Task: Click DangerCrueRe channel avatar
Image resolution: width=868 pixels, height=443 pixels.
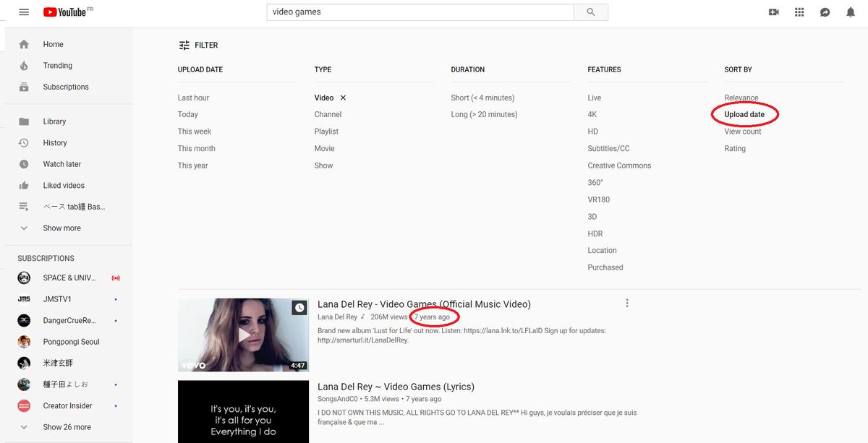Action: pos(24,320)
